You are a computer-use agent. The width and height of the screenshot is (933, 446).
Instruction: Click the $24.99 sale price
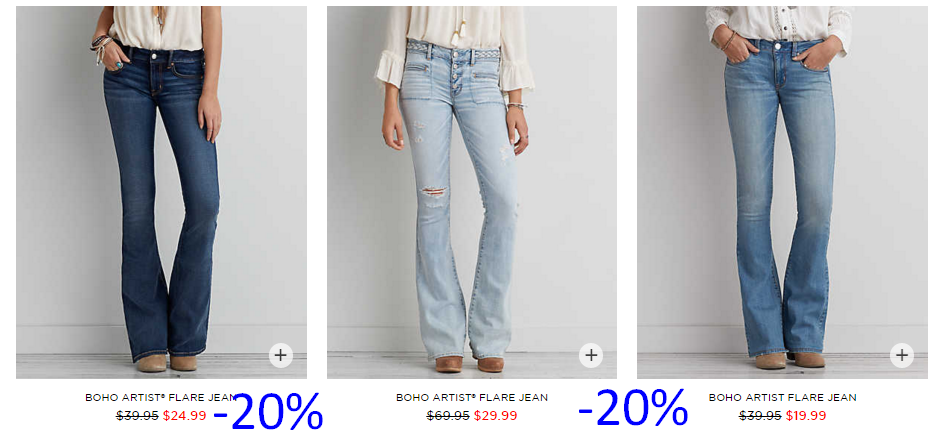pos(184,415)
